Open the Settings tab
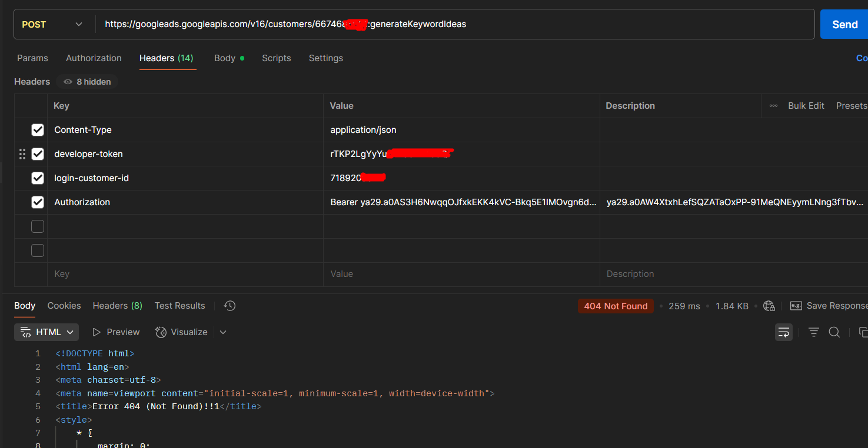 coord(326,58)
